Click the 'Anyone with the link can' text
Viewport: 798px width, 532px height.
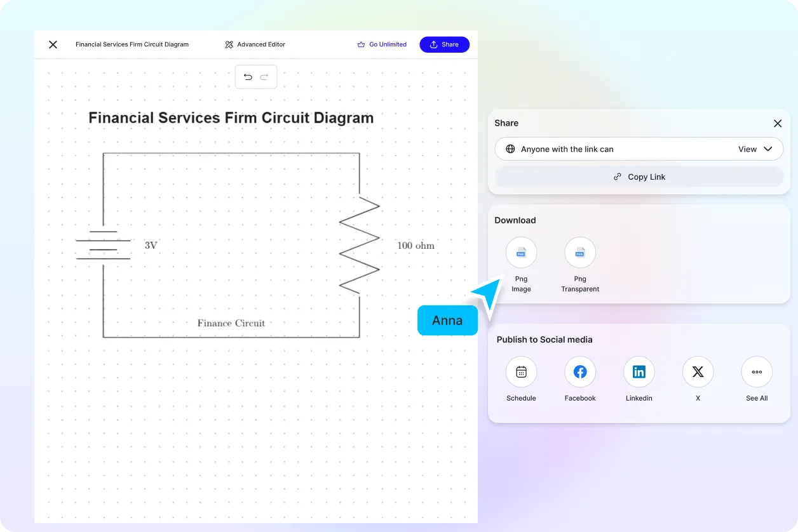pos(567,149)
